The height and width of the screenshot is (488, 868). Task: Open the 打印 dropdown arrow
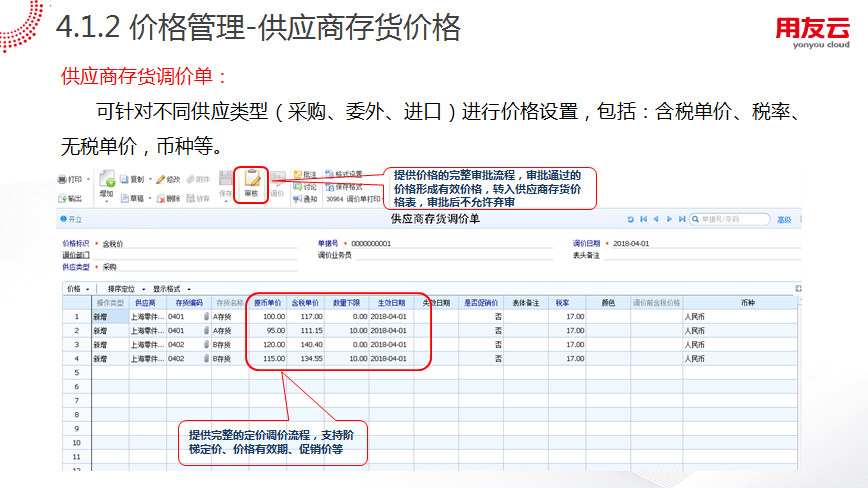88,179
